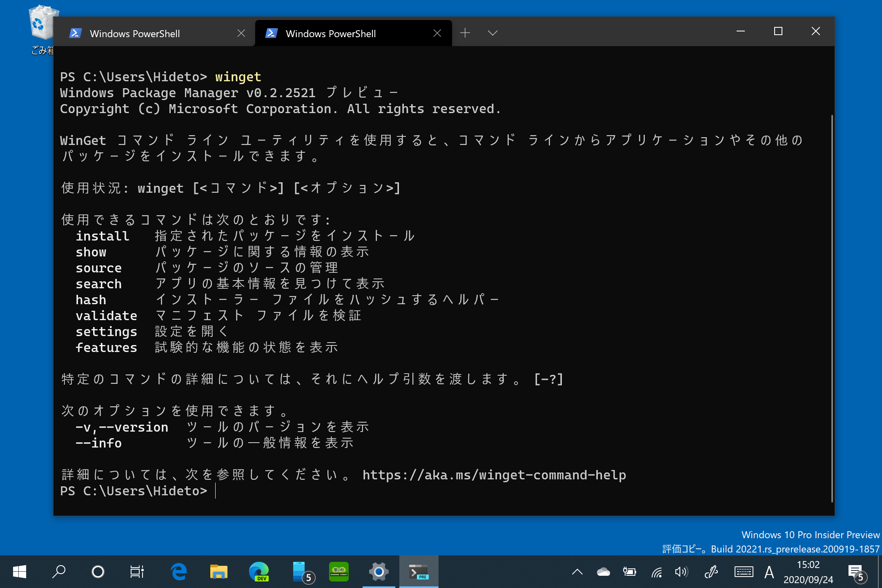Image resolution: width=882 pixels, height=588 pixels.
Task: Open a new terminal tab
Action: click(465, 33)
